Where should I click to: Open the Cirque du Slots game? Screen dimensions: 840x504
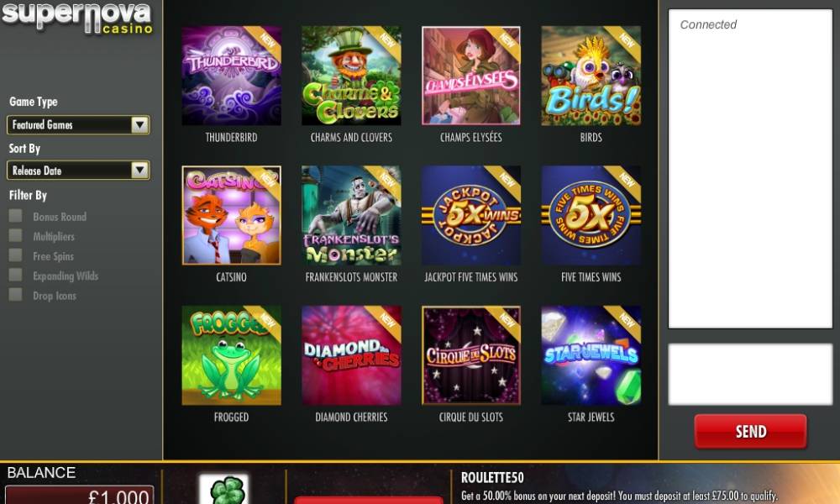point(471,355)
